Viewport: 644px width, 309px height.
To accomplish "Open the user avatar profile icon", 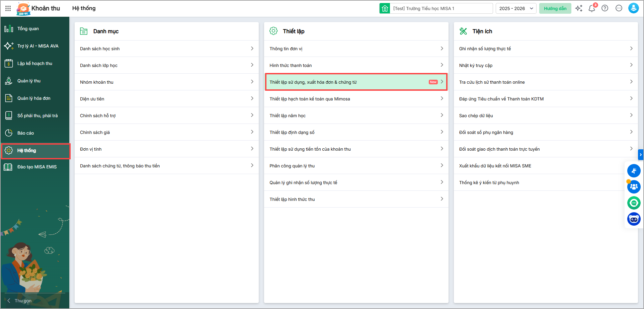I will (633, 8).
